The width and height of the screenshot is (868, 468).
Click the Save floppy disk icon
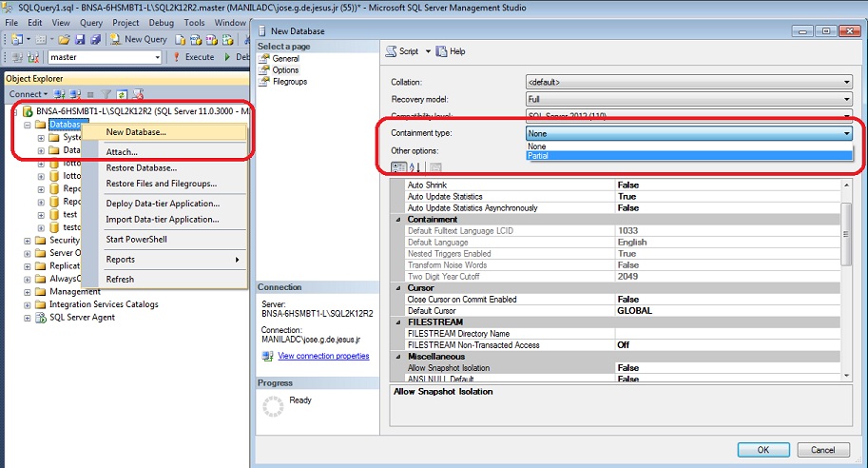point(80,39)
